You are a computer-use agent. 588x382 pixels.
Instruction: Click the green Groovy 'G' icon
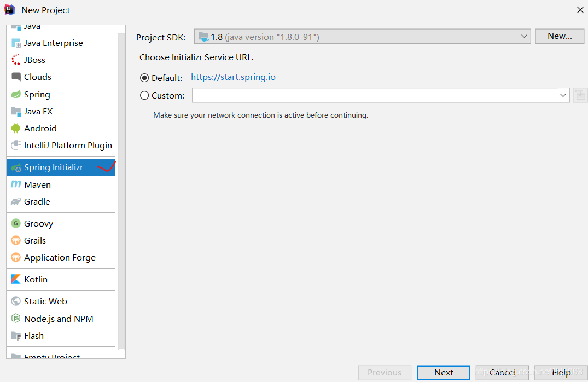click(x=16, y=224)
